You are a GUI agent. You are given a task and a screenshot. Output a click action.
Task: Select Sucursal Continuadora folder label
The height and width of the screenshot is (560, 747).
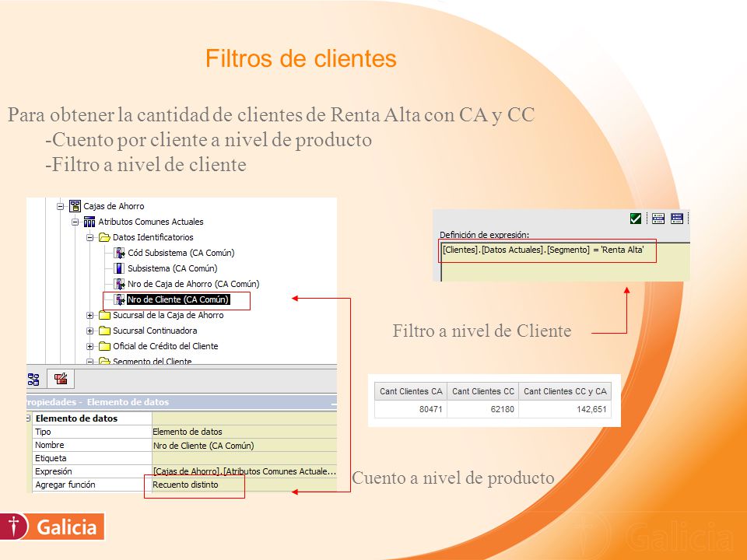(x=155, y=331)
